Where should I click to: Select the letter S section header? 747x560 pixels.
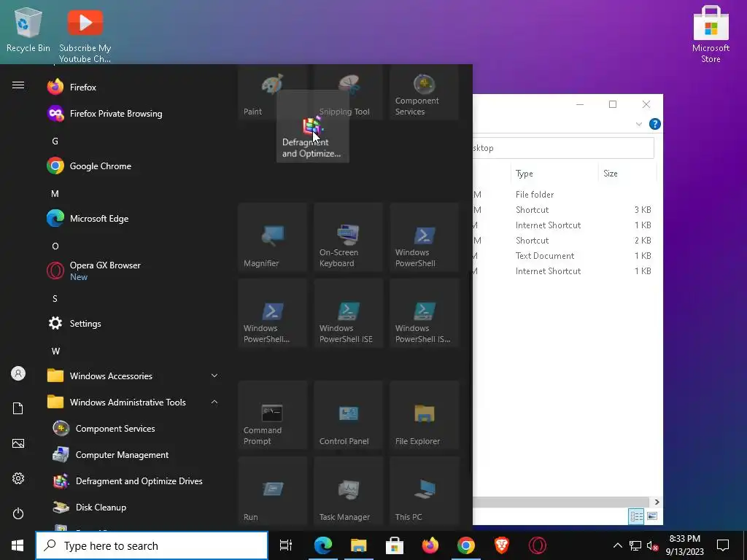55,298
